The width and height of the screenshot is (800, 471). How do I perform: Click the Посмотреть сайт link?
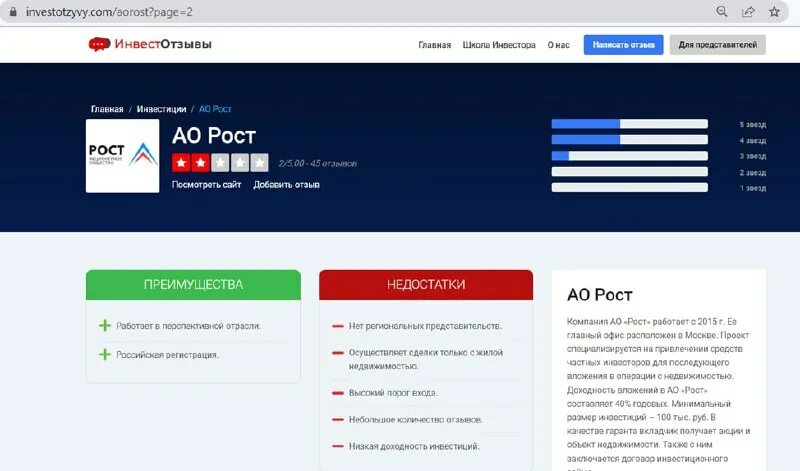point(206,185)
